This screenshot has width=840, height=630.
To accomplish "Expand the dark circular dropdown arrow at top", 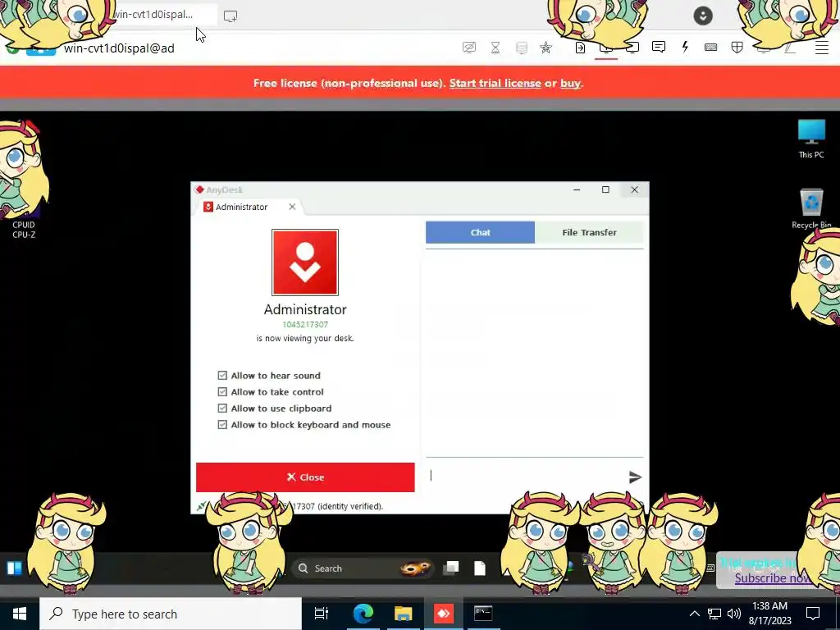I will pos(703,16).
